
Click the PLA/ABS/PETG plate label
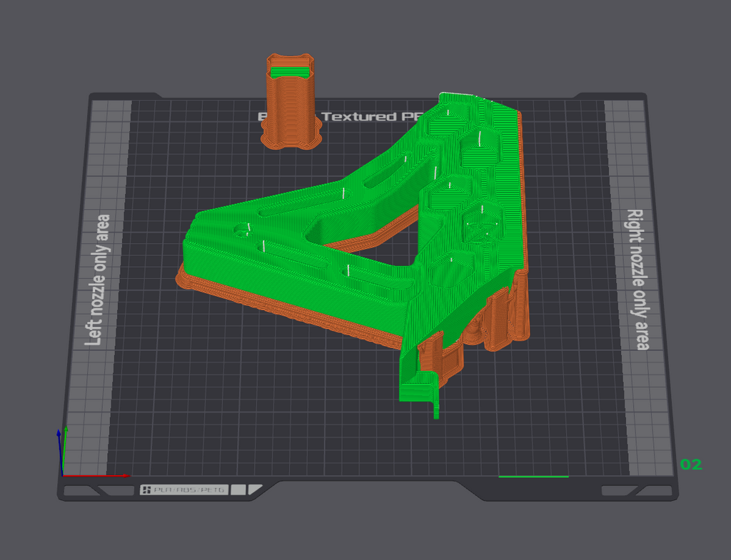tap(183, 489)
